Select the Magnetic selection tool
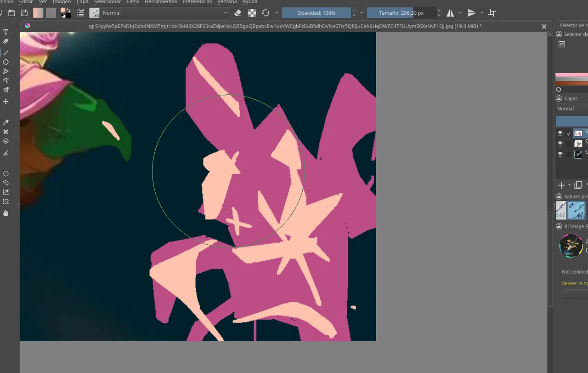Image resolution: width=588 pixels, height=373 pixels. click(x=6, y=201)
